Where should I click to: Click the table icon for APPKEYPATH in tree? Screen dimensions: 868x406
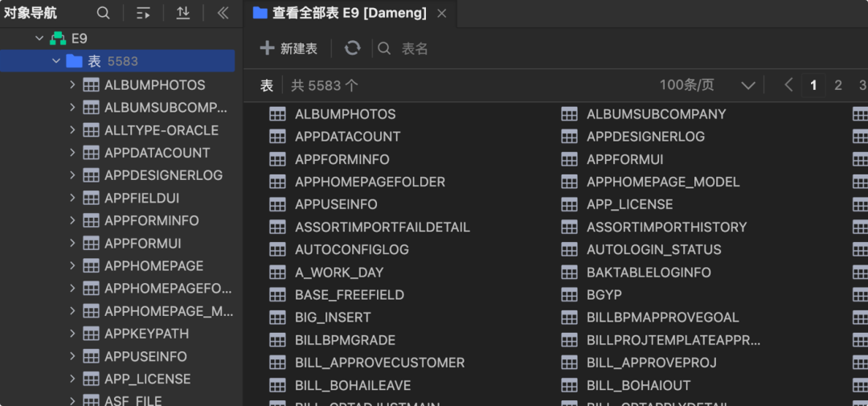[x=91, y=334]
